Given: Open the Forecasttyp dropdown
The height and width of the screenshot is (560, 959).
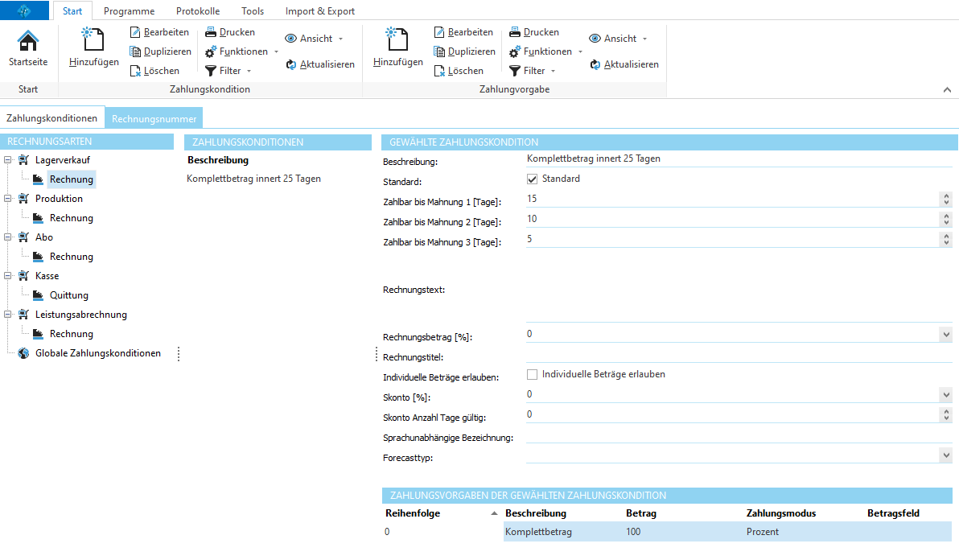Looking at the screenshot, I should [945, 455].
